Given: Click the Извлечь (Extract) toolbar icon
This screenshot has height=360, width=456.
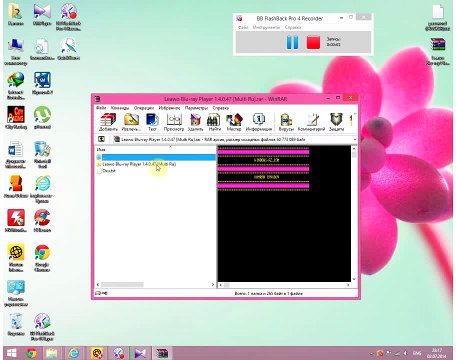Looking at the screenshot, I should [131, 122].
